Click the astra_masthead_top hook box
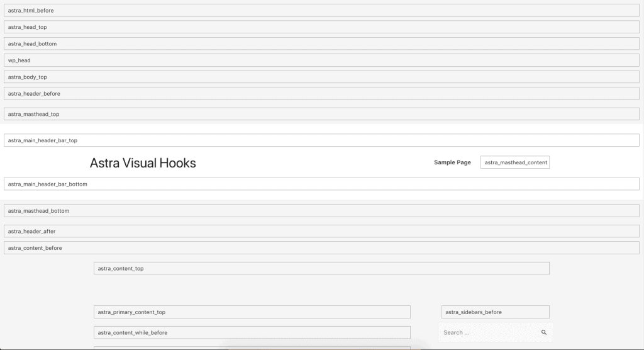The image size is (644, 350). 321,114
